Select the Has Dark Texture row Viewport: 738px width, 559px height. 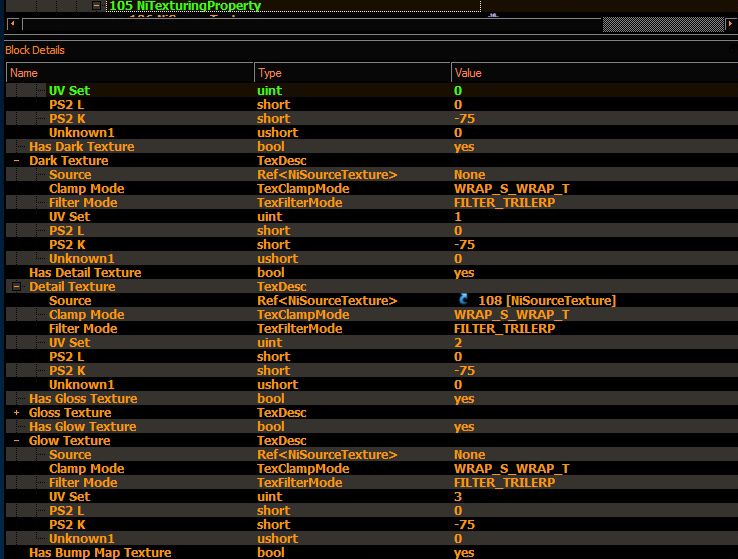tap(372, 146)
